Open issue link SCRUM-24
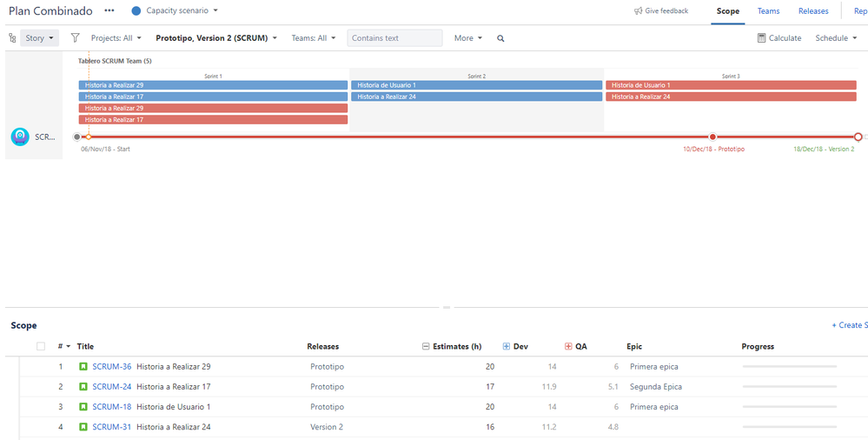The height and width of the screenshot is (440, 868). 112,386
